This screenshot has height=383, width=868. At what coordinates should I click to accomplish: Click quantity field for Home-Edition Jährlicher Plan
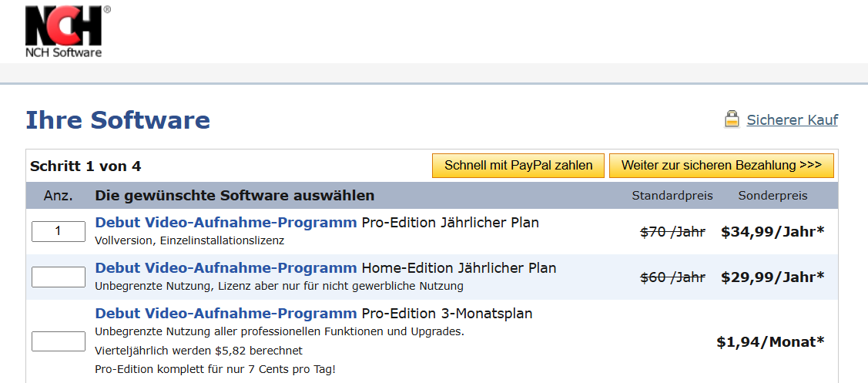[x=58, y=277]
